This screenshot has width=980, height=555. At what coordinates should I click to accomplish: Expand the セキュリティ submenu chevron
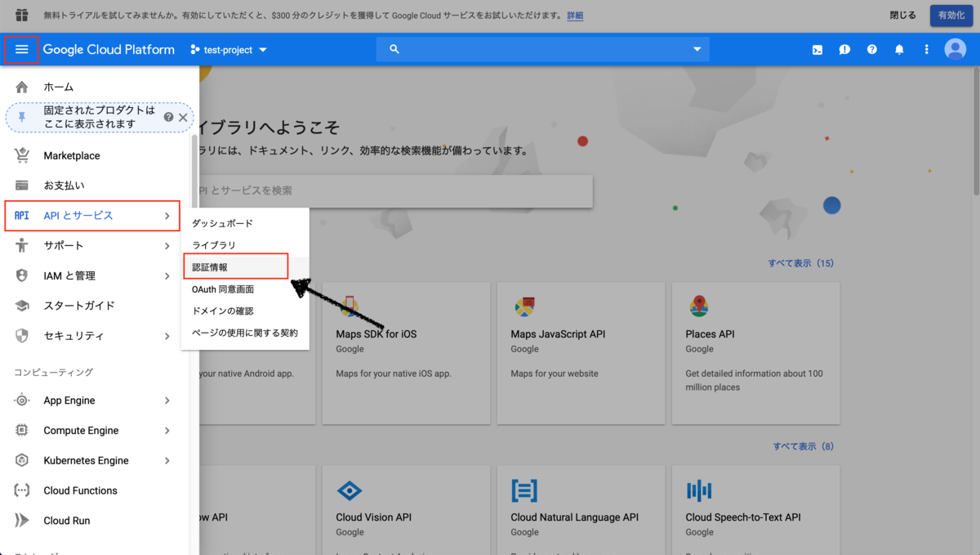pos(167,336)
